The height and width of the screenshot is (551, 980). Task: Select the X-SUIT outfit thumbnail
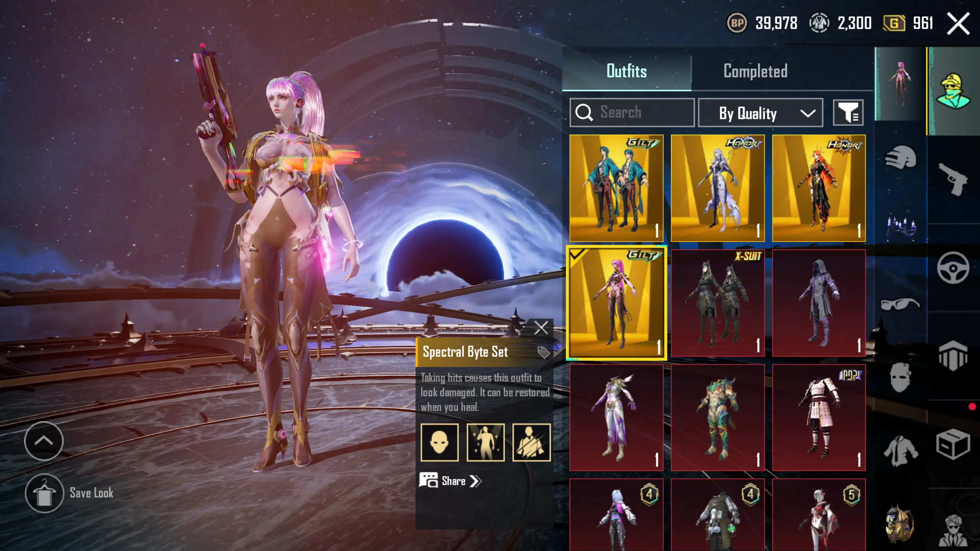pyautogui.click(x=718, y=303)
